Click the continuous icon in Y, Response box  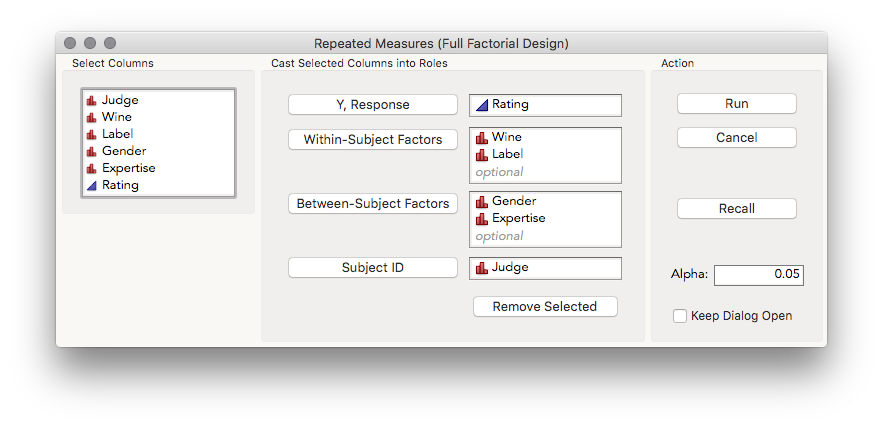pyautogui.click(x=481, y=105)
